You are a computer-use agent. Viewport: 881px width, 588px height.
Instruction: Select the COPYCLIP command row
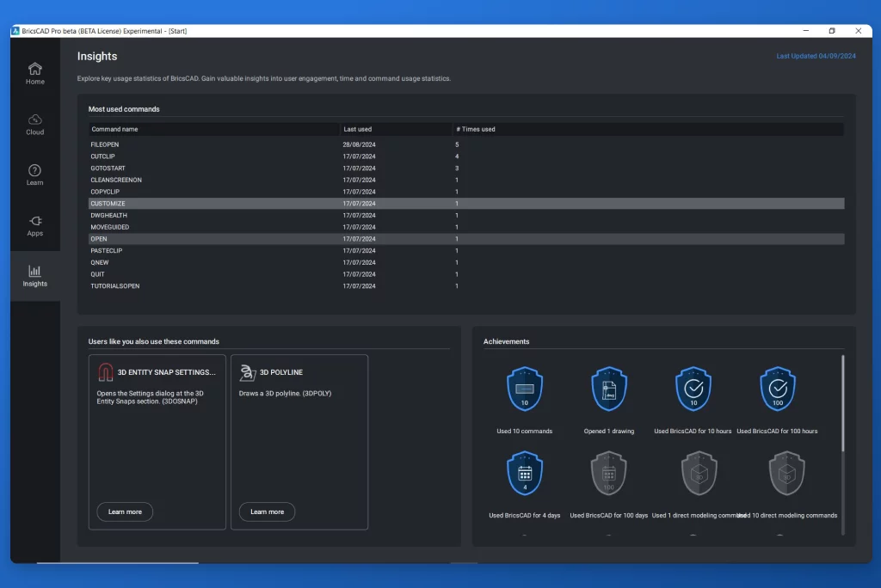466,192
